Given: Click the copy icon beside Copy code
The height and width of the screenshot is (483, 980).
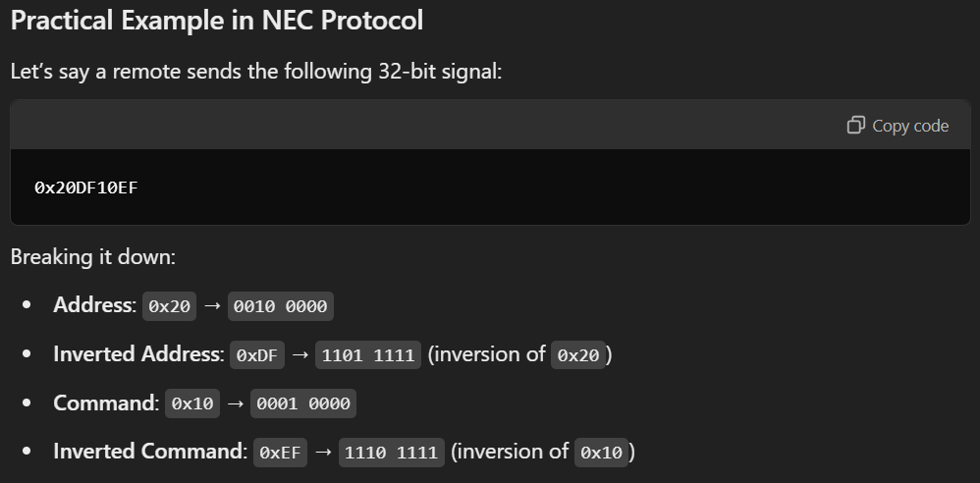Looking at the screenshot, I should [855, 125].
